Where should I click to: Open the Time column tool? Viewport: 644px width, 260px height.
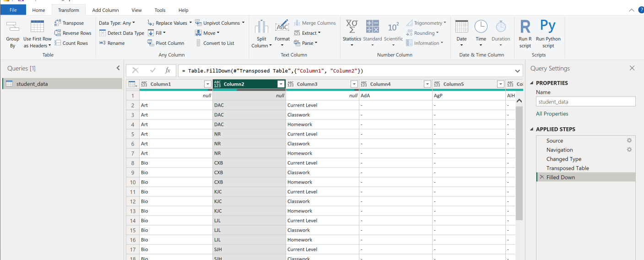pos(481,33)
